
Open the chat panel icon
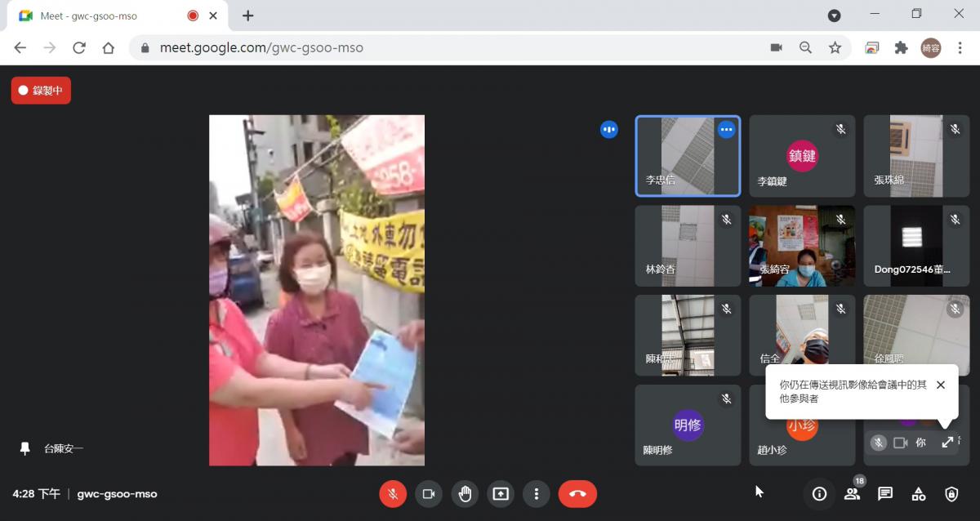pyautogui.click(x=885, y=494)
